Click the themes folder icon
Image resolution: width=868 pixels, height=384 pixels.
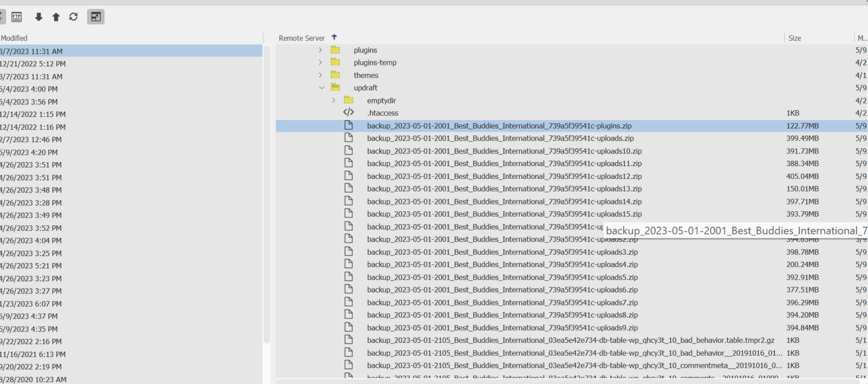335,75
